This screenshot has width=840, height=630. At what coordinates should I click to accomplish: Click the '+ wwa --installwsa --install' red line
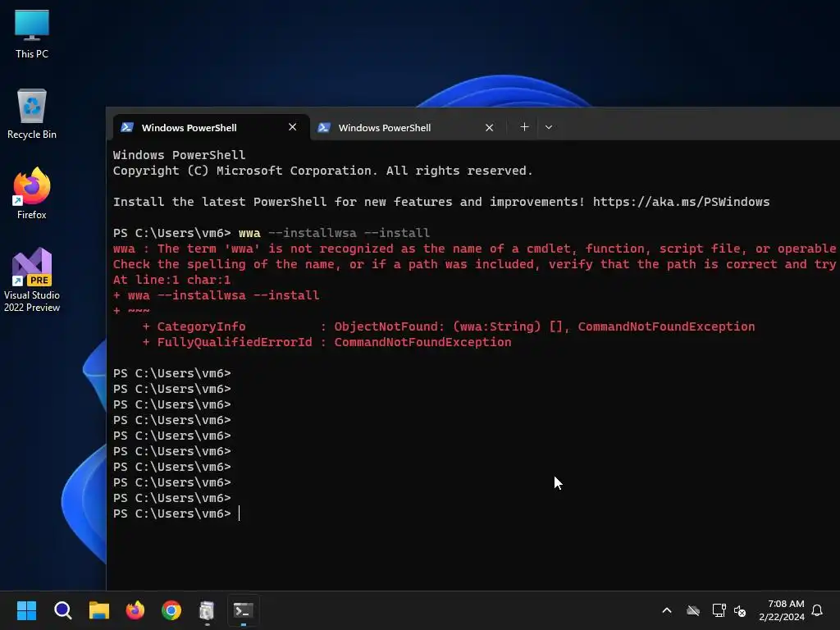coord(216,295)
